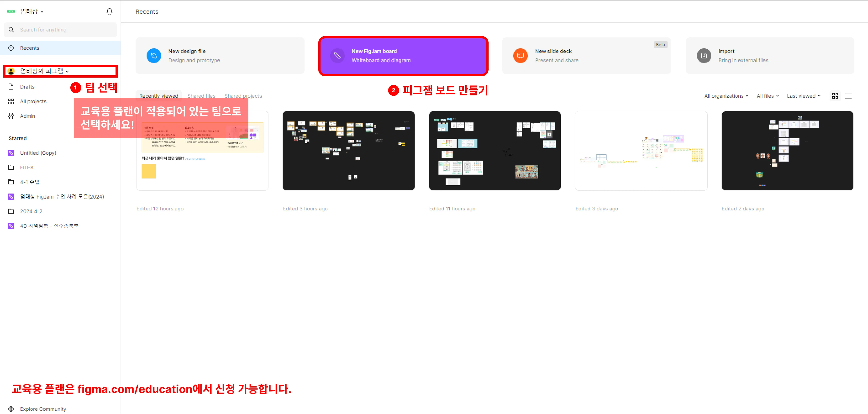The width and height of the screenshot is (868, 414).
Task: Switch to the grid view icon
Action: click(x=835, y=96)
